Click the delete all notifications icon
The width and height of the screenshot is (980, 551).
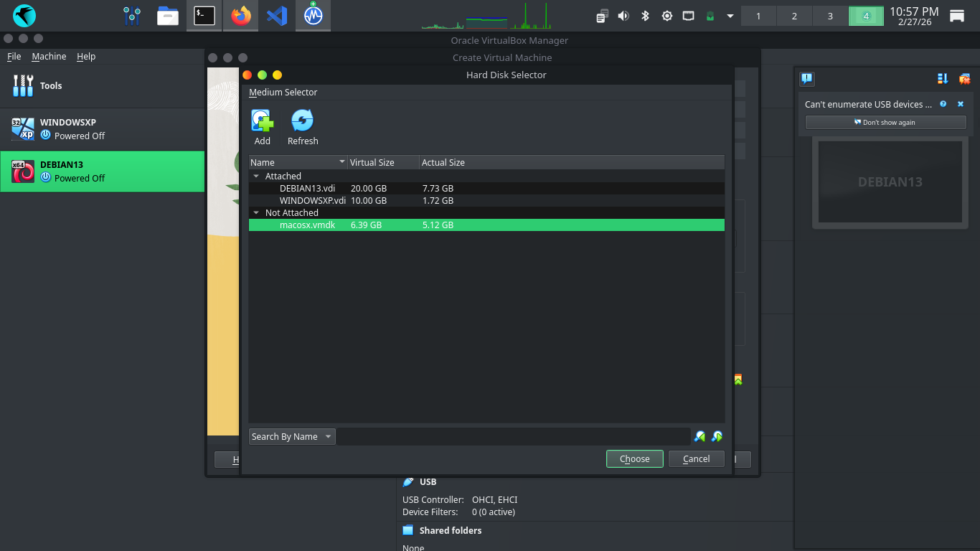coord(964,79)
